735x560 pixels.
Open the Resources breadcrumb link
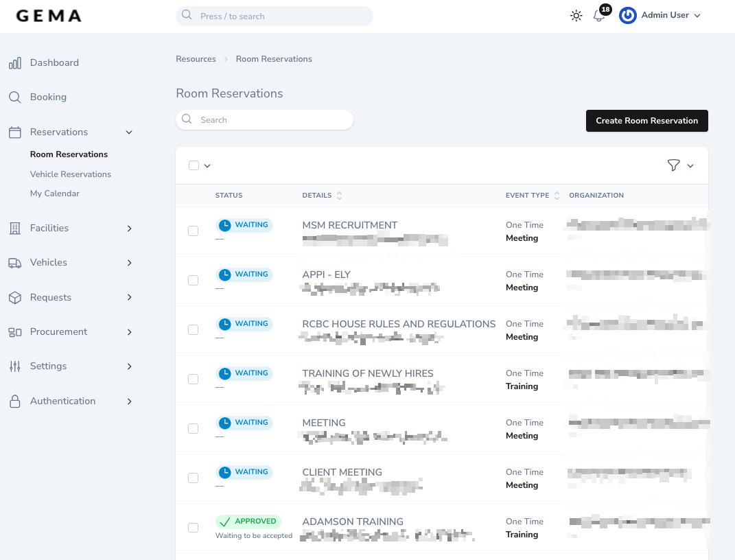(196, 59)
